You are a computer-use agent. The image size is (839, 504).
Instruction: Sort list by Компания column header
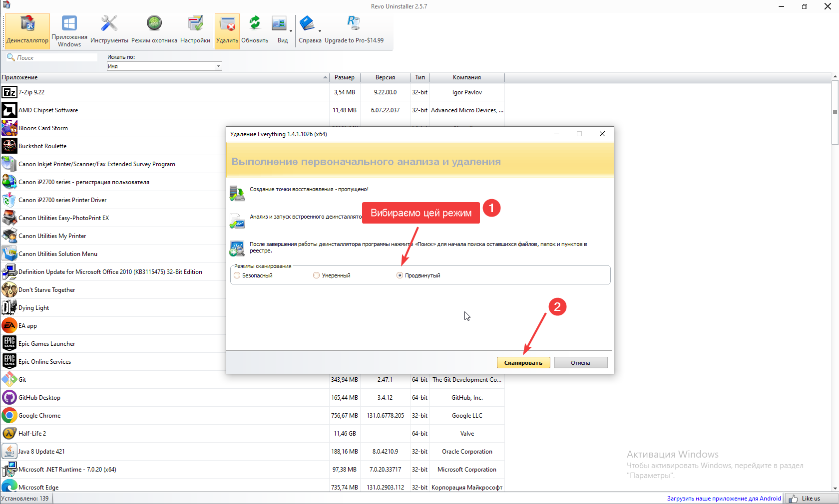467,77
